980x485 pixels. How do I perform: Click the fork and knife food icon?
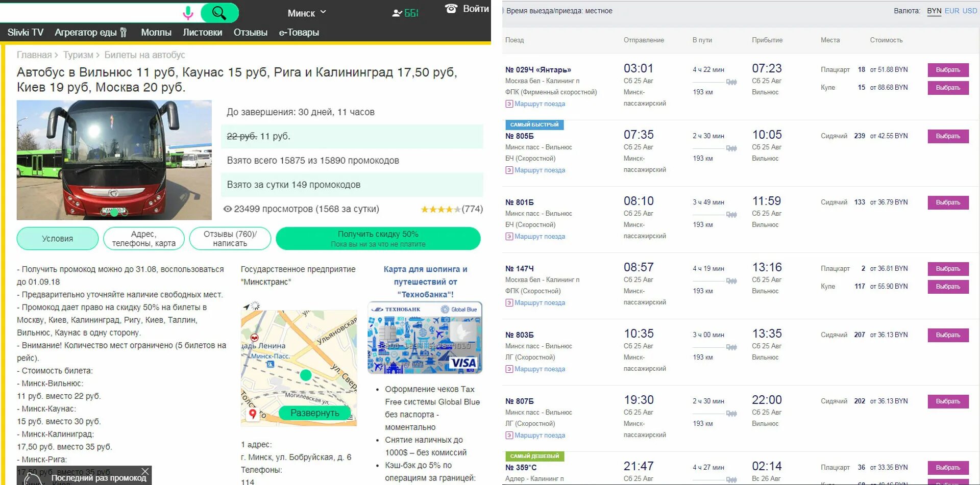[x=123, y=33]
